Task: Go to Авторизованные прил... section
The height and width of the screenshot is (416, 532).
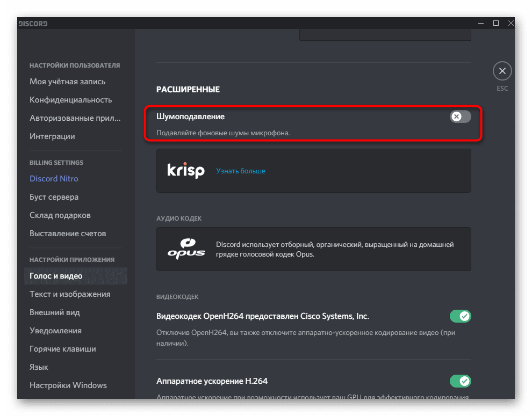Action: point(75,118)
